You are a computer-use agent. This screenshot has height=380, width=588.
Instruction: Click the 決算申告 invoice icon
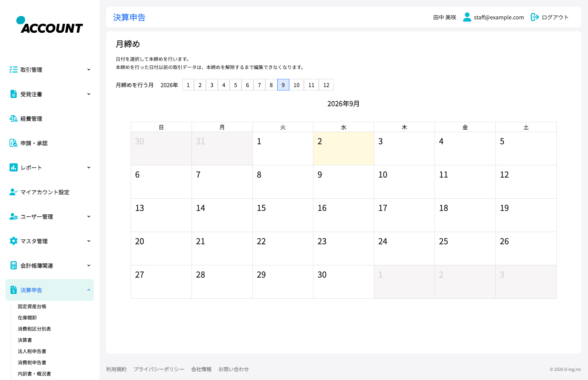(14, 290)
